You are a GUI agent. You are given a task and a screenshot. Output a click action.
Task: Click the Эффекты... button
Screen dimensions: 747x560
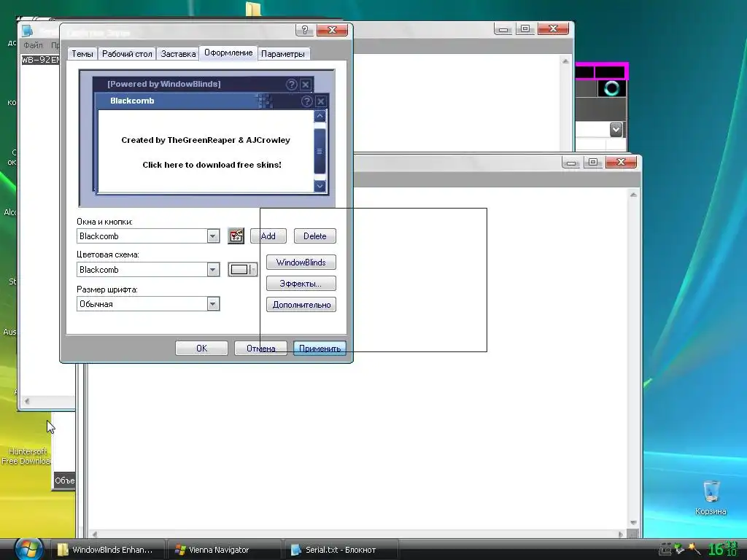tap(301, 284)
